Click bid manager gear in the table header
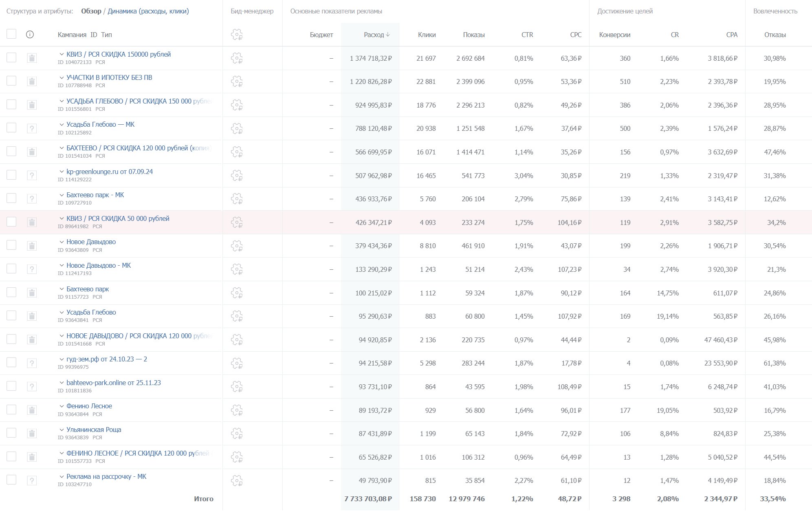The height and width of the screenshot is (511, 812). (237, 35)
